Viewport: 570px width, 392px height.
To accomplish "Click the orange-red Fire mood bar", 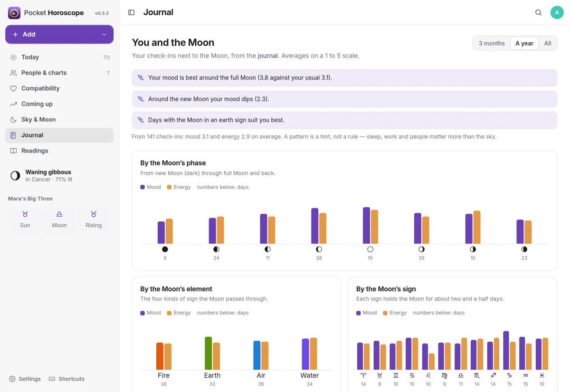I will coord(160,356).
